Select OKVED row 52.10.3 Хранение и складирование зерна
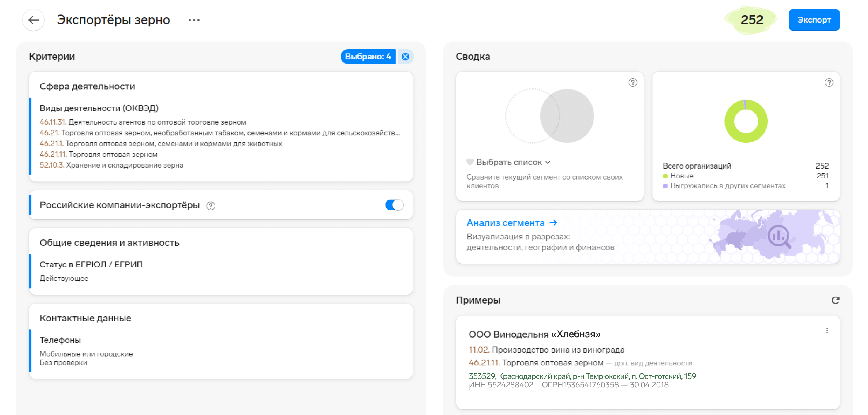868x415 pixels. (x=111, y=165)
